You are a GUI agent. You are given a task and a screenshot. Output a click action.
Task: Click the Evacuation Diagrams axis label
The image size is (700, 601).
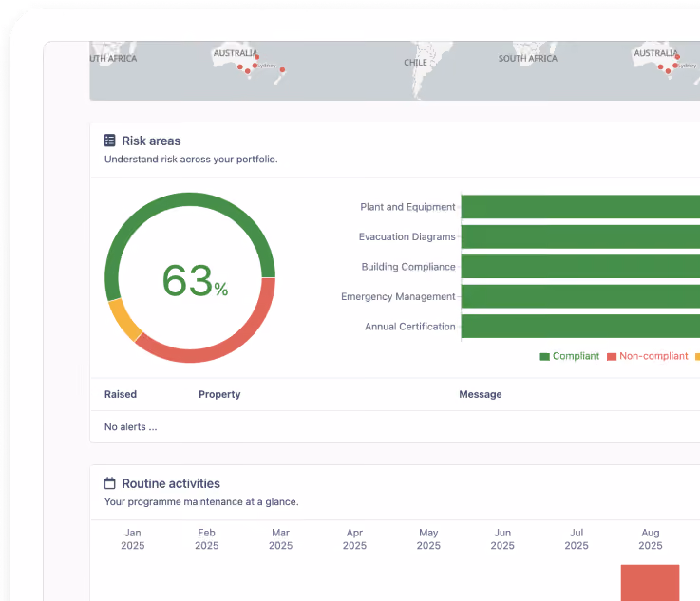point(407,237)
